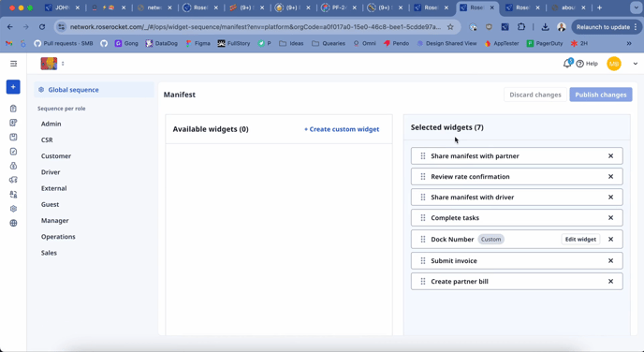Open the Ideas bookmarks folder
Viewport: 644px width, 352px height.
click(291, 43)
